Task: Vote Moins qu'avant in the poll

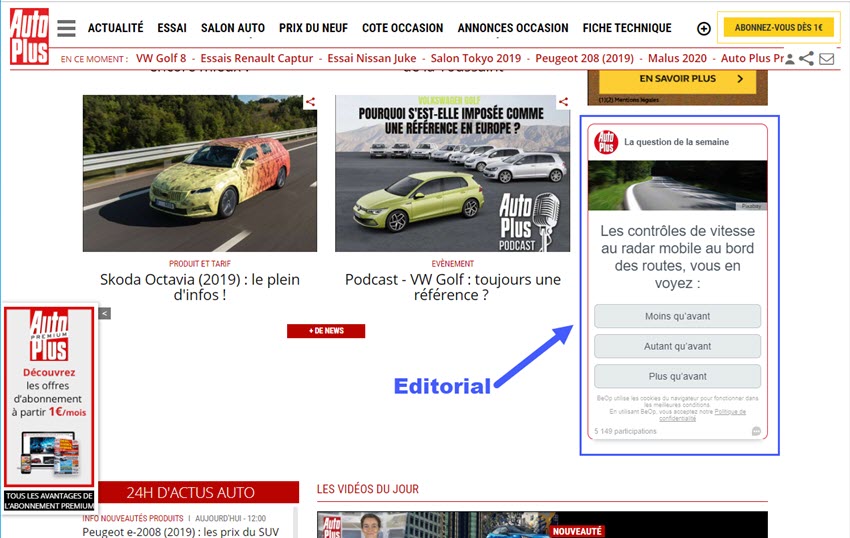Action: pyautogui.click(x=678, y=316)
